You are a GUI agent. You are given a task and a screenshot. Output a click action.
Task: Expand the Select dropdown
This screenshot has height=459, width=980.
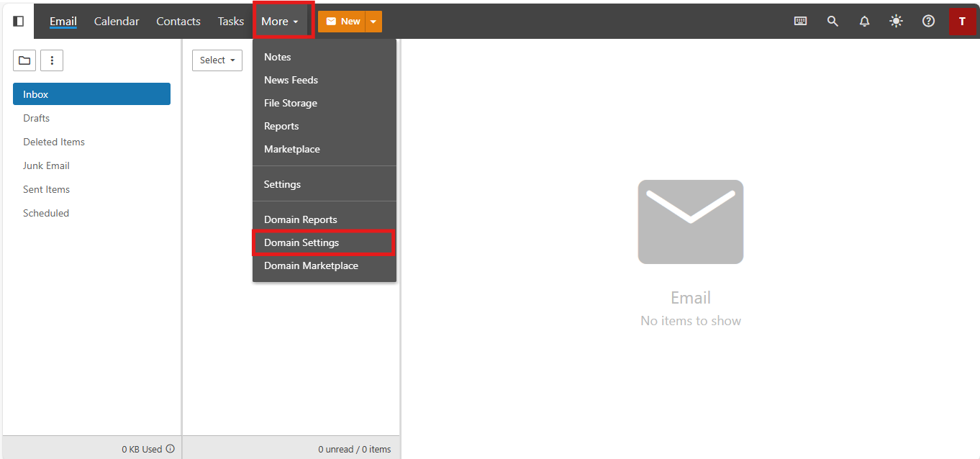[x=217, y=60]
